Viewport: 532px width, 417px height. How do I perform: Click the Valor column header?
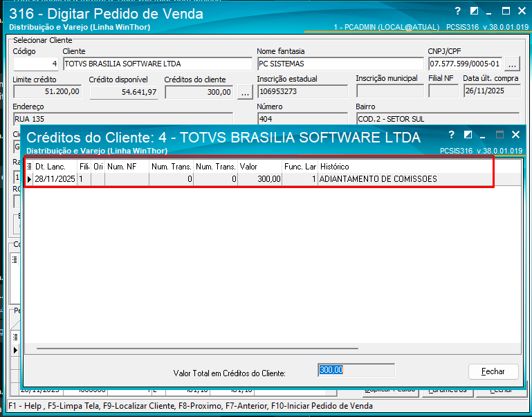click(259, 167)
